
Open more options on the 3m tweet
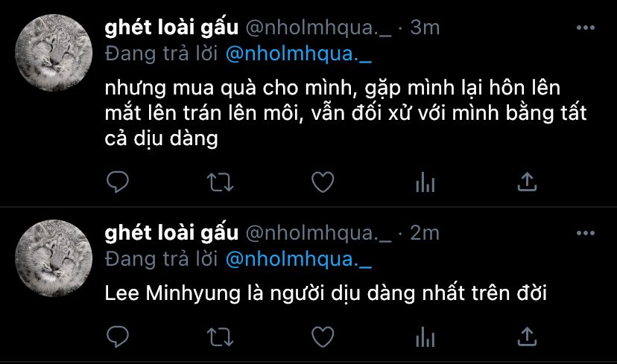pos(585,28)
